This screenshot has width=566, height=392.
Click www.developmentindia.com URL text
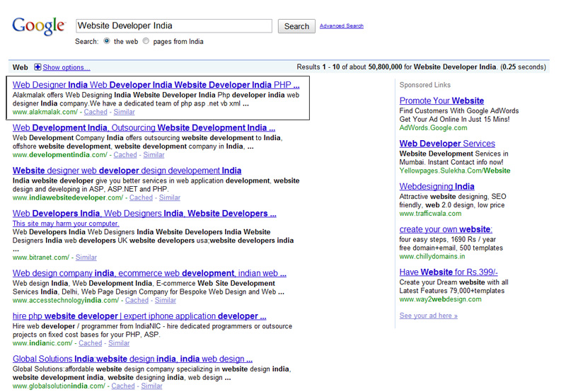tap(60, 155)
